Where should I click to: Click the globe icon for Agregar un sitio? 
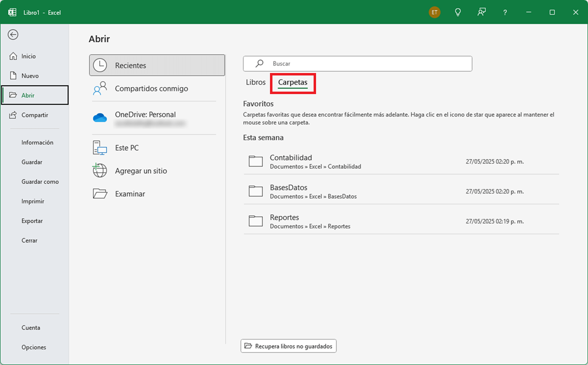pyautogui.click(x=100, y=170)
